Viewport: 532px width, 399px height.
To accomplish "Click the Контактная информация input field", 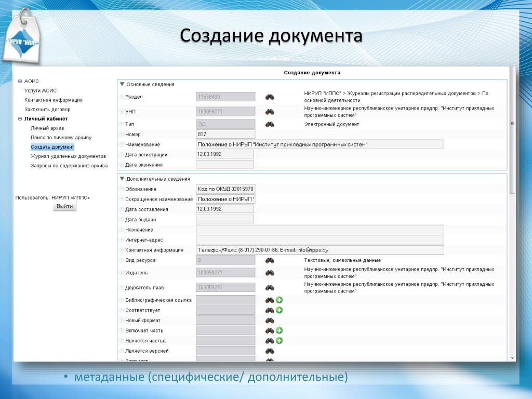I will tap(320, 250).
